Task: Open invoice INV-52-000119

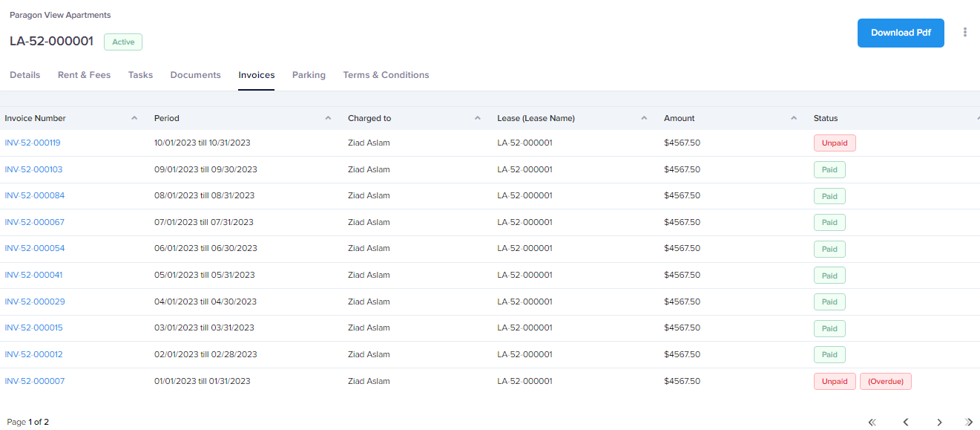Action: pyautogui.click(x=33, y=143)
